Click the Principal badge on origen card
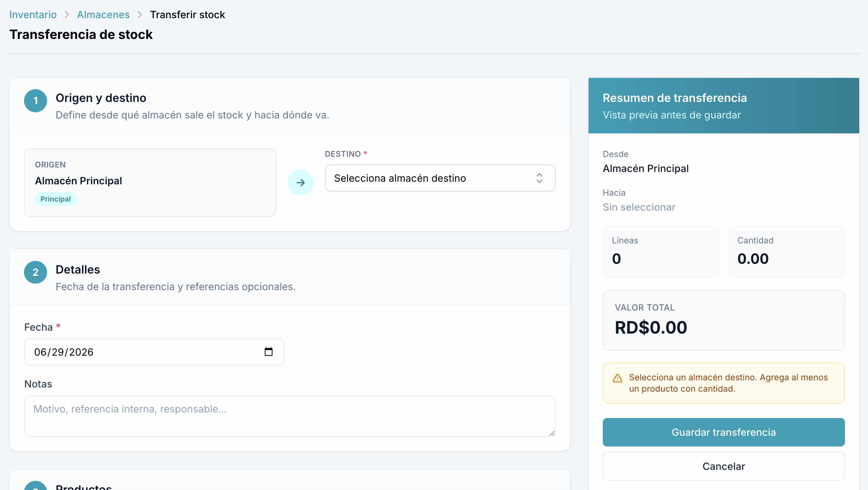The width and height of the screenshot is (868, 490). click(x=56, y=199)
